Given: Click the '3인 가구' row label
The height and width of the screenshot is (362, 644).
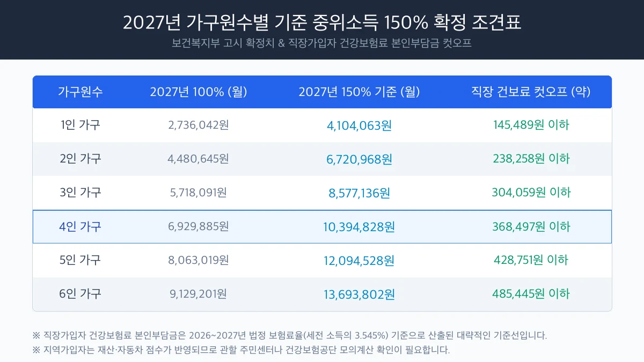Looking at the screenshot, I should 80,193.
